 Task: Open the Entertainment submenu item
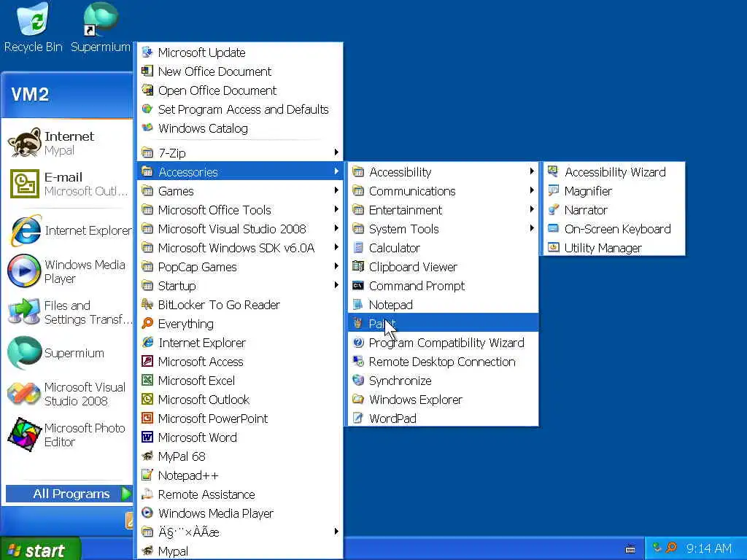click(443, 209)
